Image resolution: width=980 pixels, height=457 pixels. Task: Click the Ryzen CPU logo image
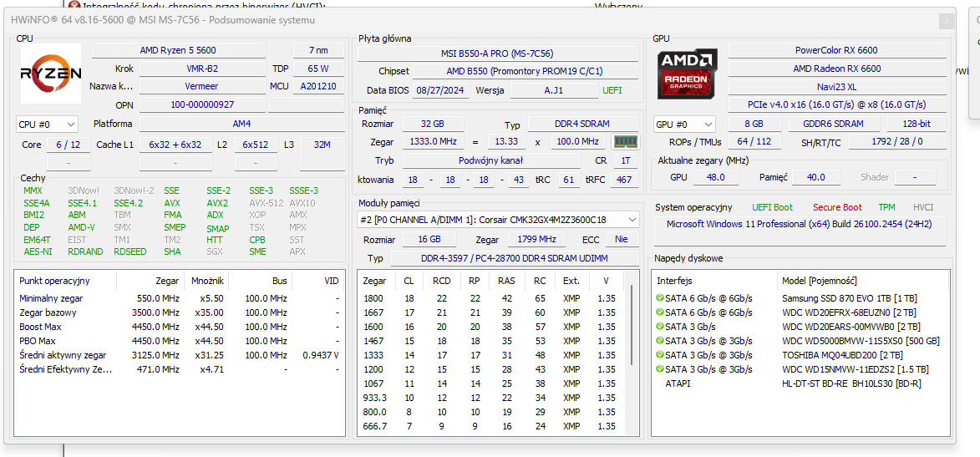[51, 74]
